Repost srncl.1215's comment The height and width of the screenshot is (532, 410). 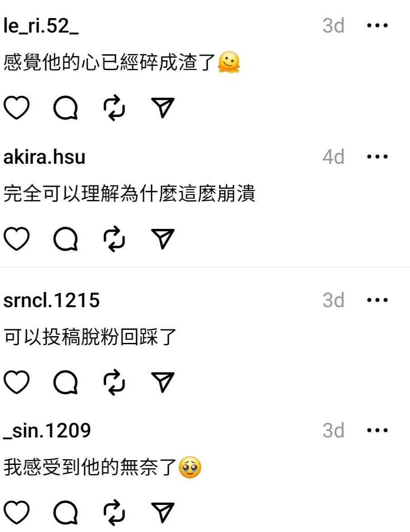114,382
